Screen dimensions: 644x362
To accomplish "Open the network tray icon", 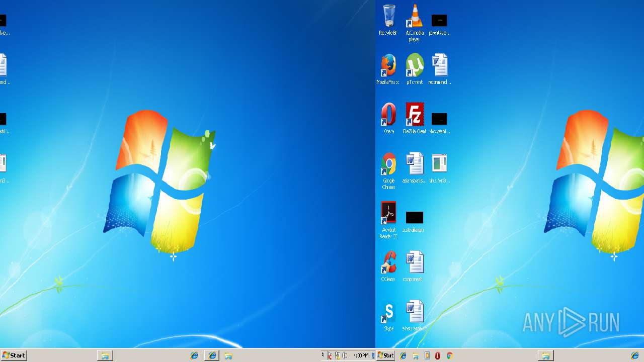I will click(337, 355).
